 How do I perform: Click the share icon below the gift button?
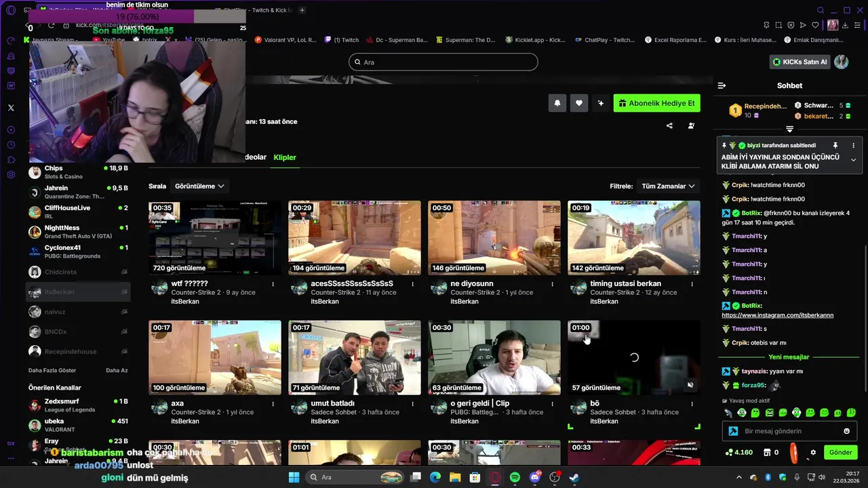669,125
